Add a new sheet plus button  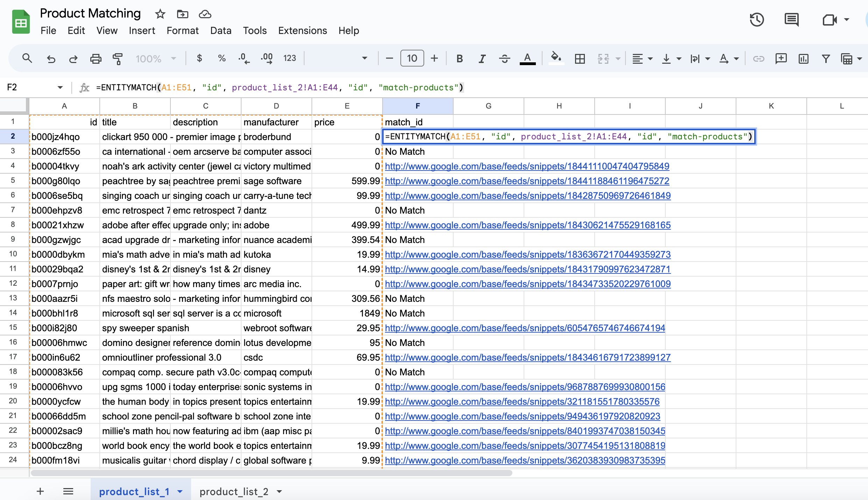pos(40,491)
